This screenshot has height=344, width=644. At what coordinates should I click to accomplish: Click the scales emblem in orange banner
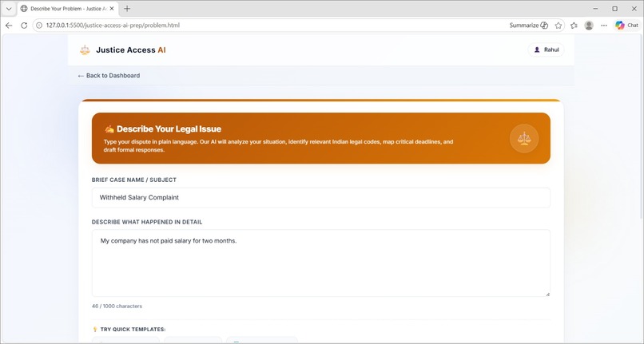tap(524, 138)
